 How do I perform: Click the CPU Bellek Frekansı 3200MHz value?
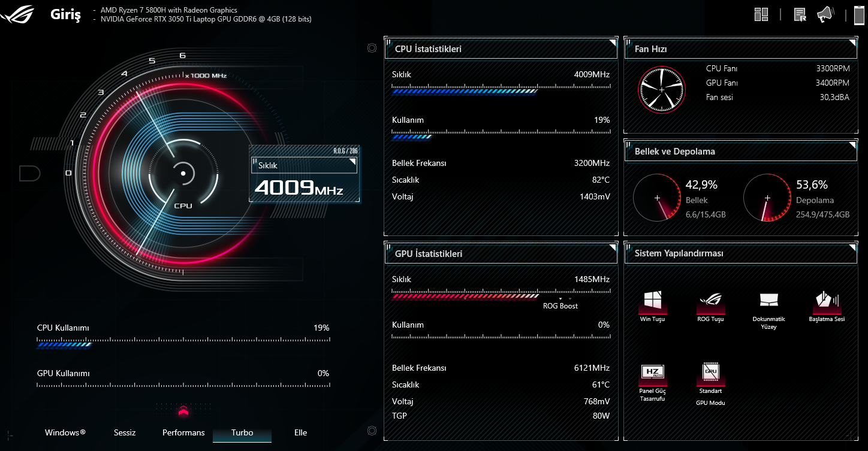click(592, 163)
